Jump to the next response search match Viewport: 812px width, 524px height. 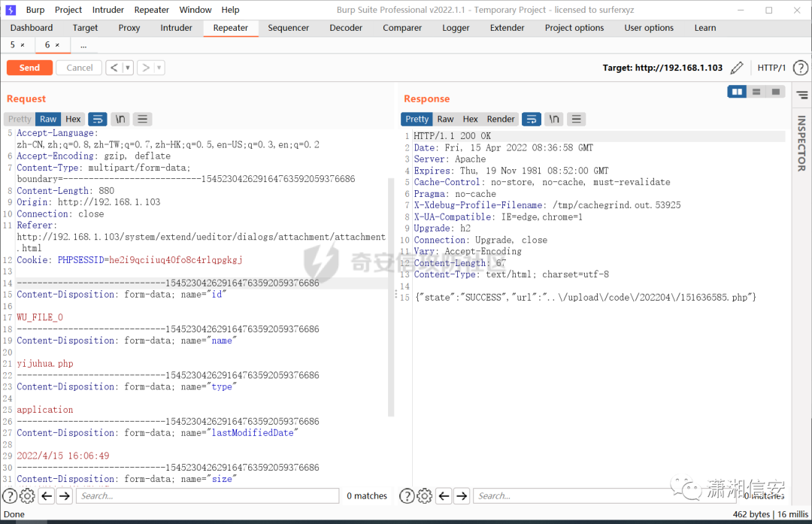click(462, 496)
